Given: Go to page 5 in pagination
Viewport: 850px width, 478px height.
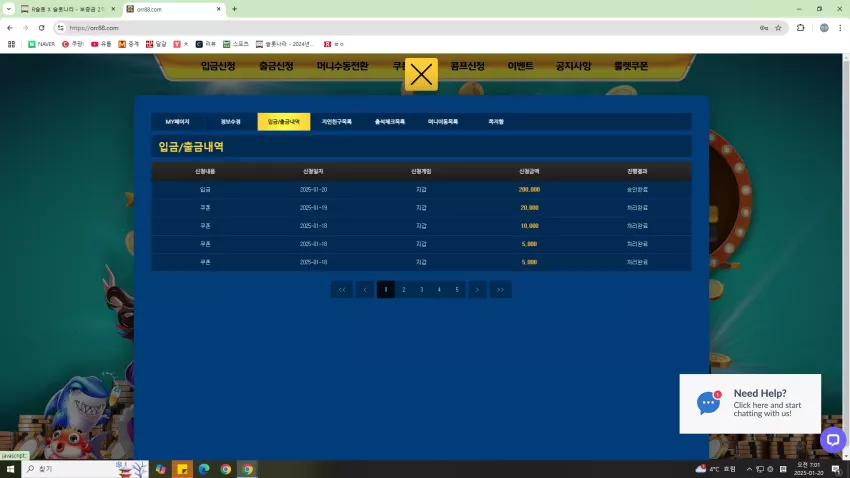Looking at the screenshot, I should [x=457, y=289].
